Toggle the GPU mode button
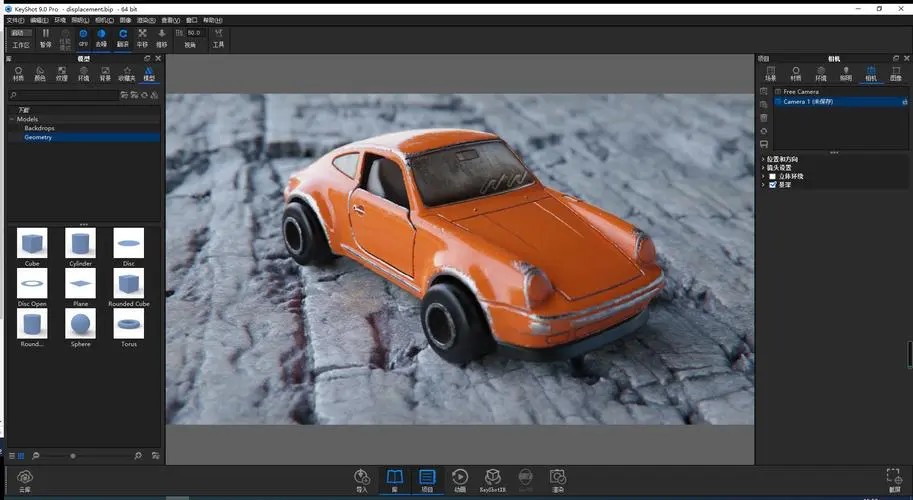Viewport: 913px width, 500px height. click(83, 35)
